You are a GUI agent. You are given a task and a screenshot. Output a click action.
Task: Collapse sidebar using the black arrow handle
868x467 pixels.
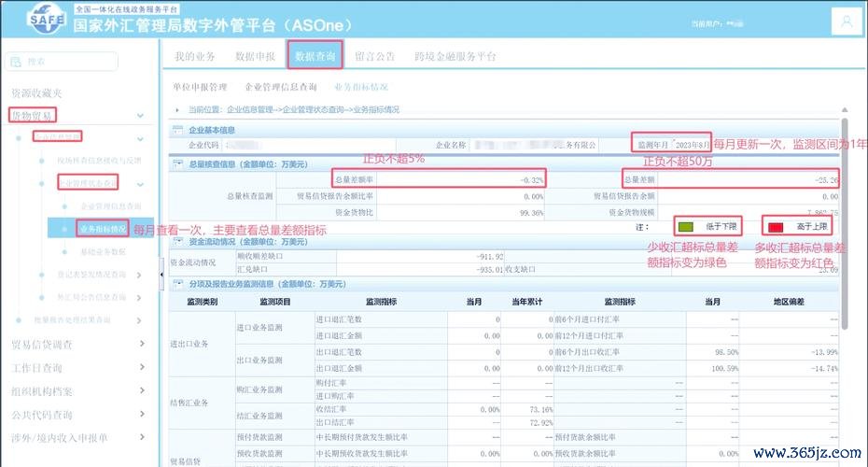point(161,274)
